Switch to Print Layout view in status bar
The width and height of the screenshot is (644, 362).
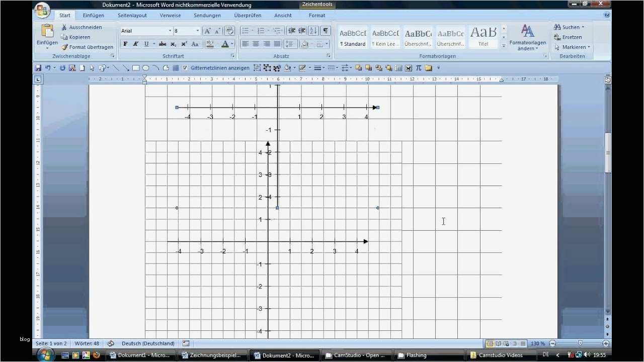coord(490,343)
